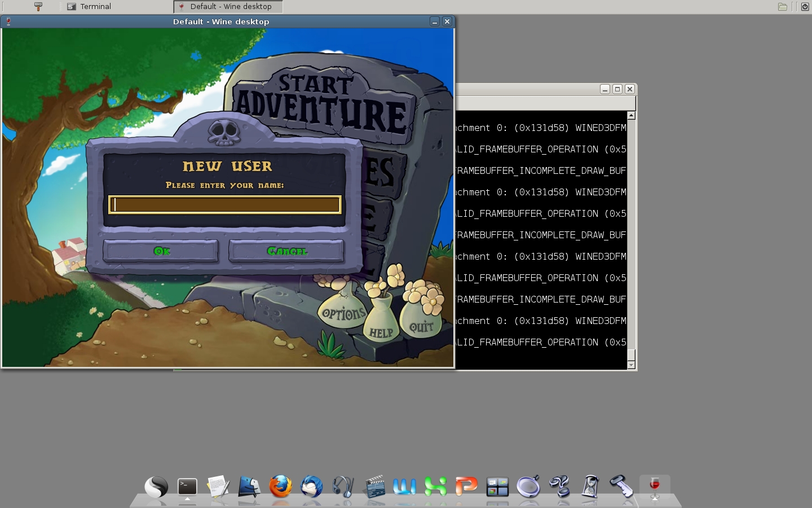
Task: Click the paint roller icon in top panel
Action: click(38, 7)
